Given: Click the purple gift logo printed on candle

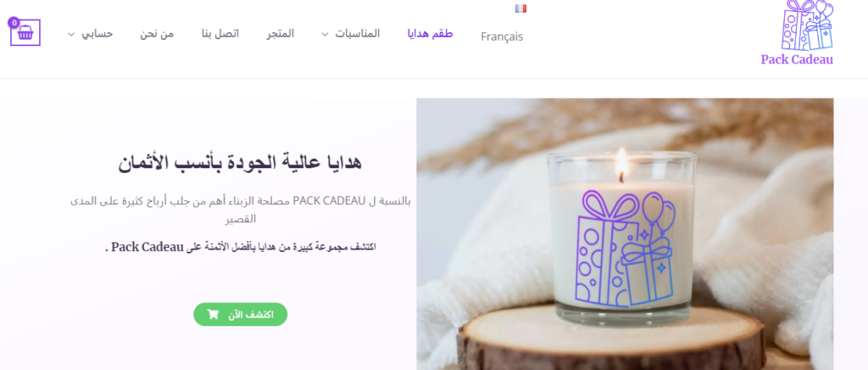Looking at the screenshot, I should point(626,249).
